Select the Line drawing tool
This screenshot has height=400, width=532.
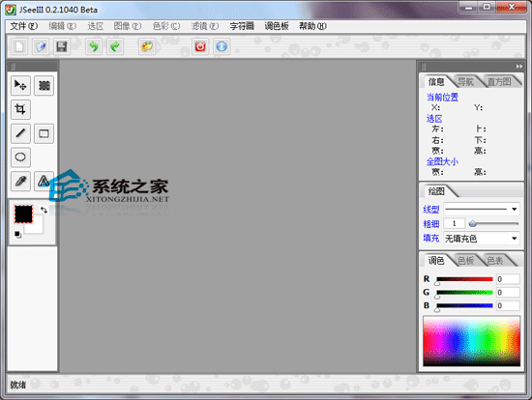[x=20, y=133]
